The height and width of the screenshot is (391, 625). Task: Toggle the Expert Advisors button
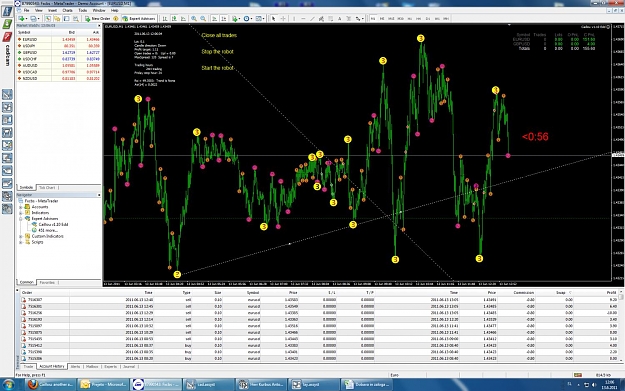139,19
